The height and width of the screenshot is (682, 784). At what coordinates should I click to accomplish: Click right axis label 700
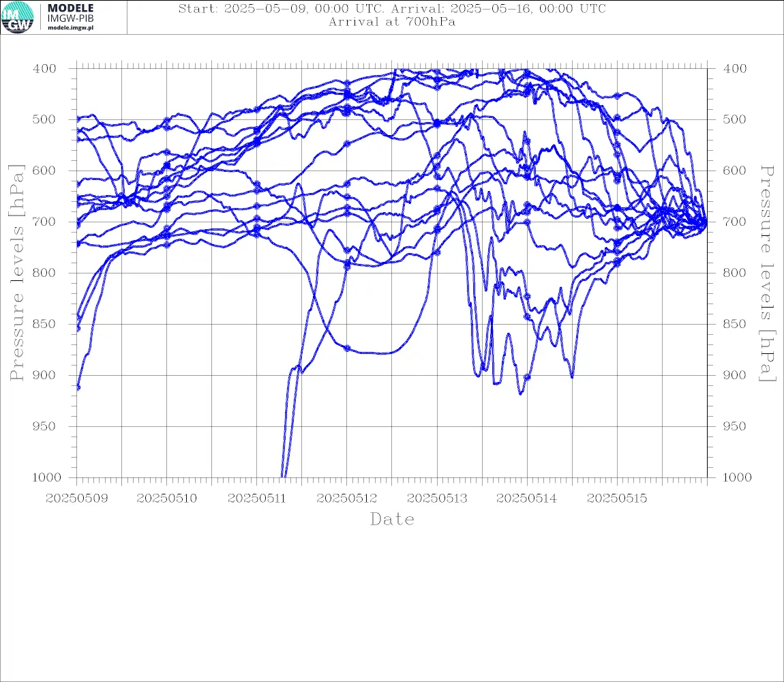(x=734, y=222)
